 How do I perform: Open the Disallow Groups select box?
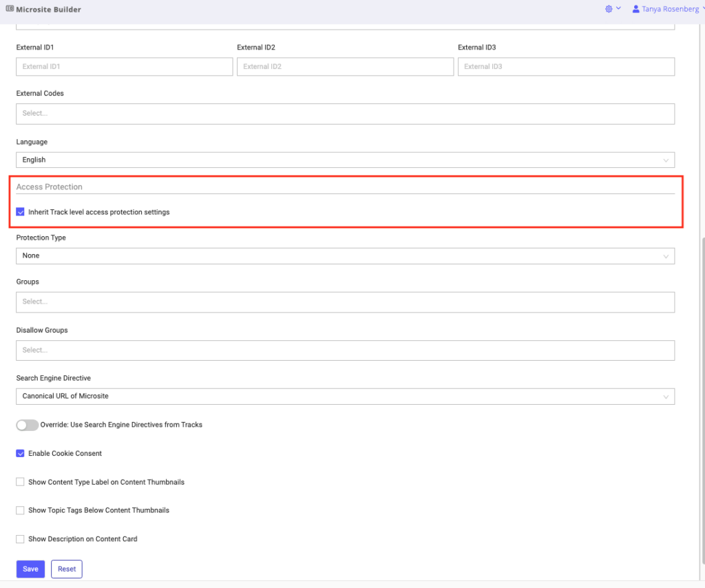coord(346,350)
